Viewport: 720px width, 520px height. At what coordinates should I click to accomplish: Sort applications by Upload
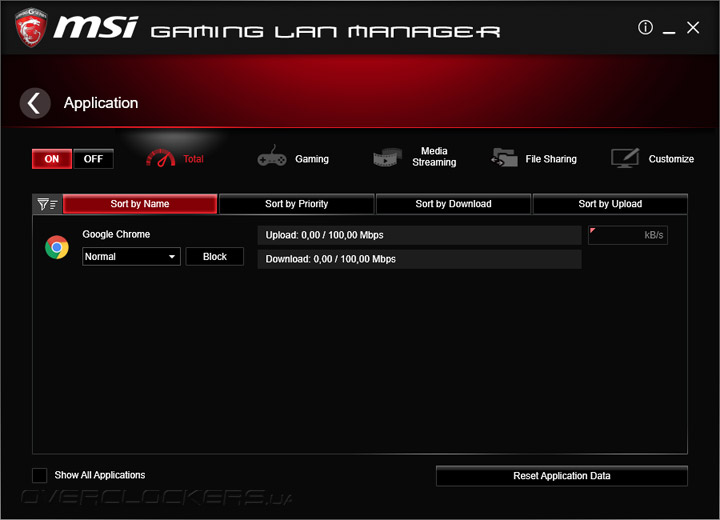click(610, 204)
